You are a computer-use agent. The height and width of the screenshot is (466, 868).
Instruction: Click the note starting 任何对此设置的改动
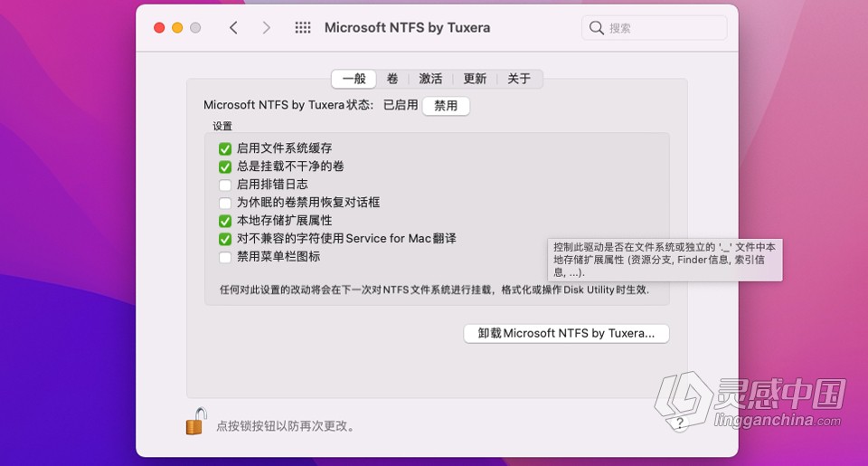click(435, 290)
